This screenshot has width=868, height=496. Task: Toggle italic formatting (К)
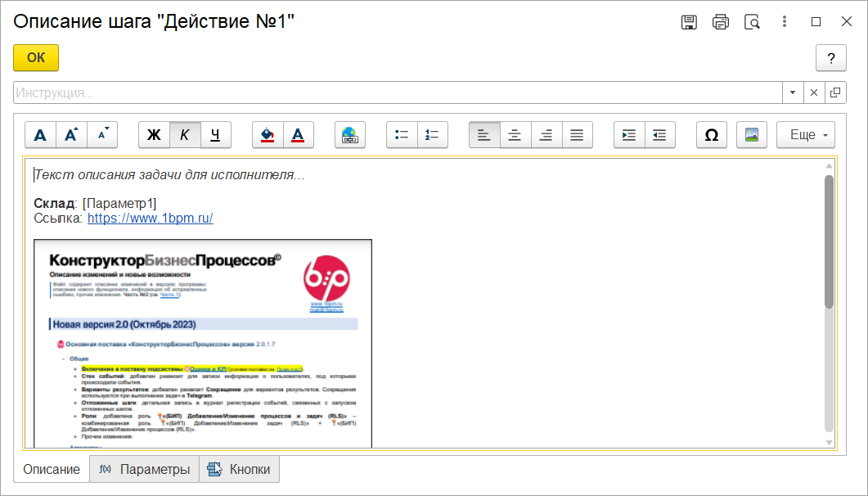[185, 135]
